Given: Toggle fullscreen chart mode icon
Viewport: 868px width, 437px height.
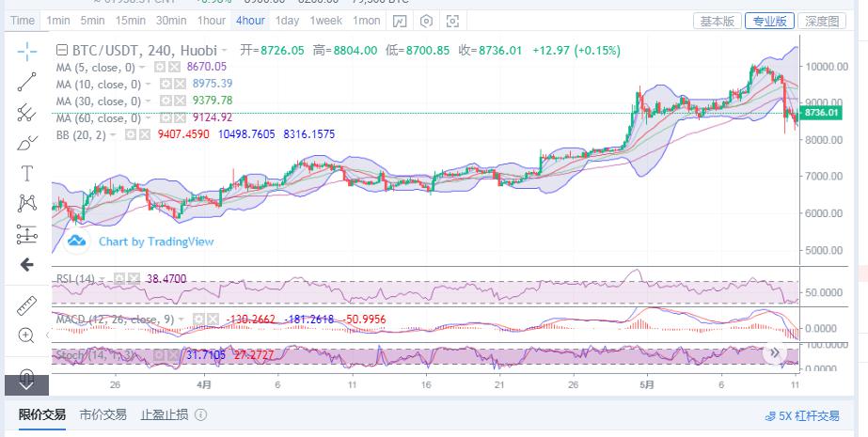Looking at the screenshot, I should pos(453,21).
